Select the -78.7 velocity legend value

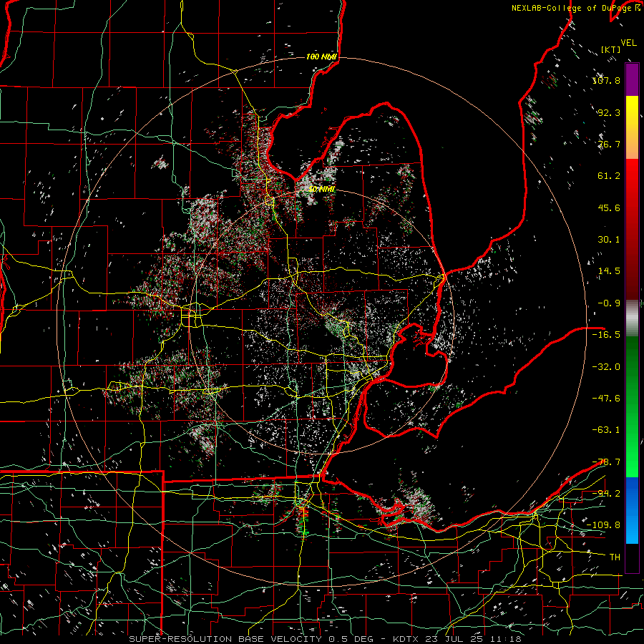606,462
